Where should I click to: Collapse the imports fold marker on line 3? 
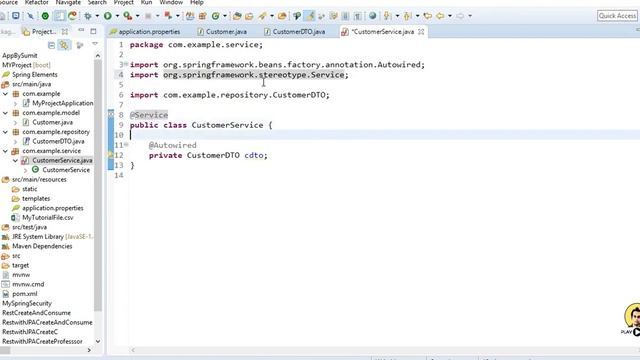[x=126, y=64]
